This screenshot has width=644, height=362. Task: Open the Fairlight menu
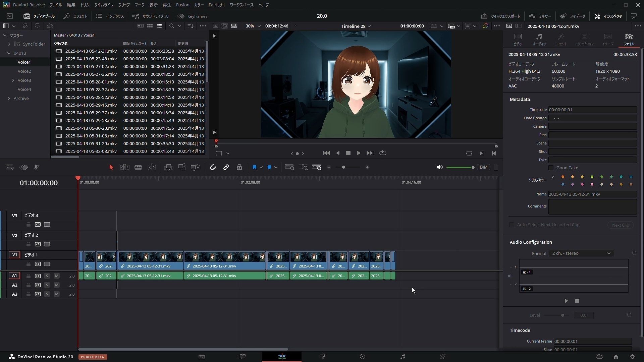pyautogui.click(x=217, y=5)
